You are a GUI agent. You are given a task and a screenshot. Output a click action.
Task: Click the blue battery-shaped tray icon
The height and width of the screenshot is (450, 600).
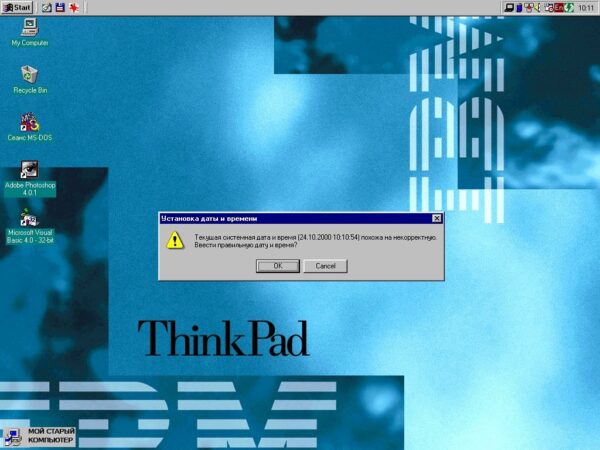[520, 7]
